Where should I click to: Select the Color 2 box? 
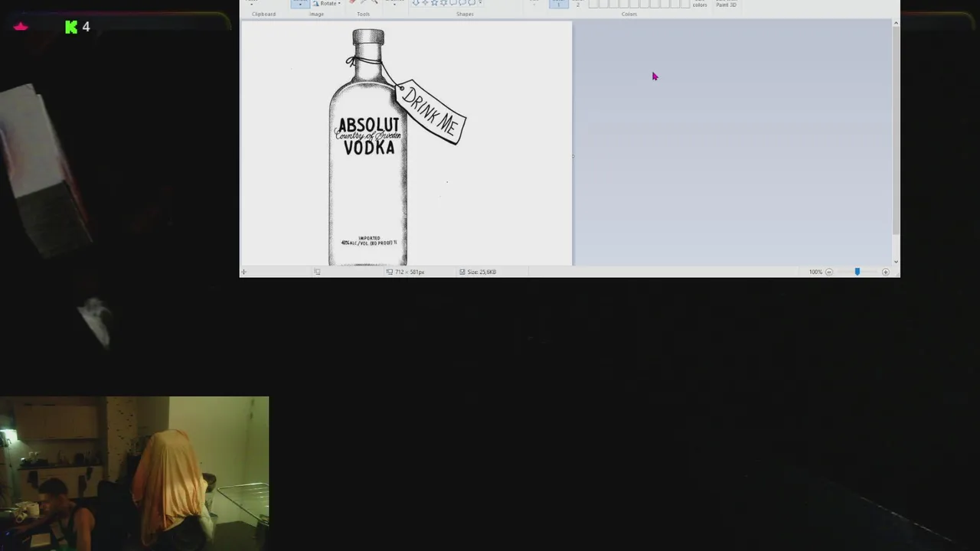point(578,4)
